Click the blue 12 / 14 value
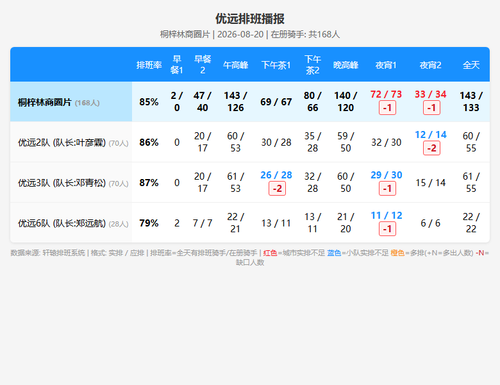This screenshot has width=500, height=385. point(430,135)
